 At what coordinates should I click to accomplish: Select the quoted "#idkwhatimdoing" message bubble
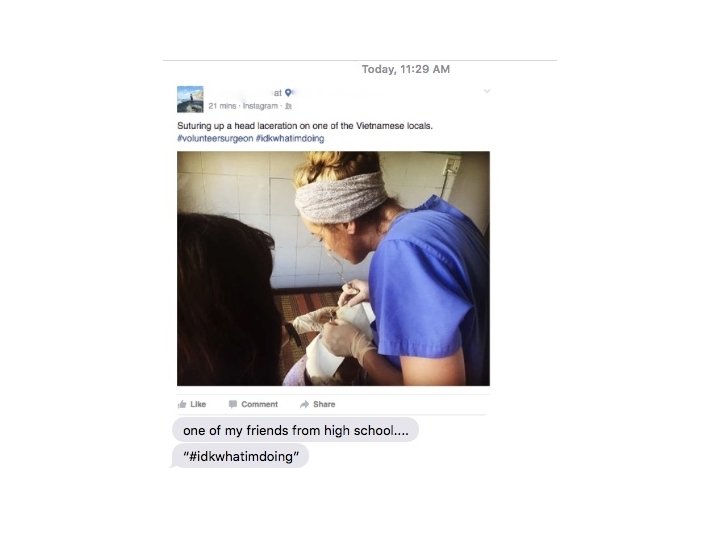[x=240, y=456]
